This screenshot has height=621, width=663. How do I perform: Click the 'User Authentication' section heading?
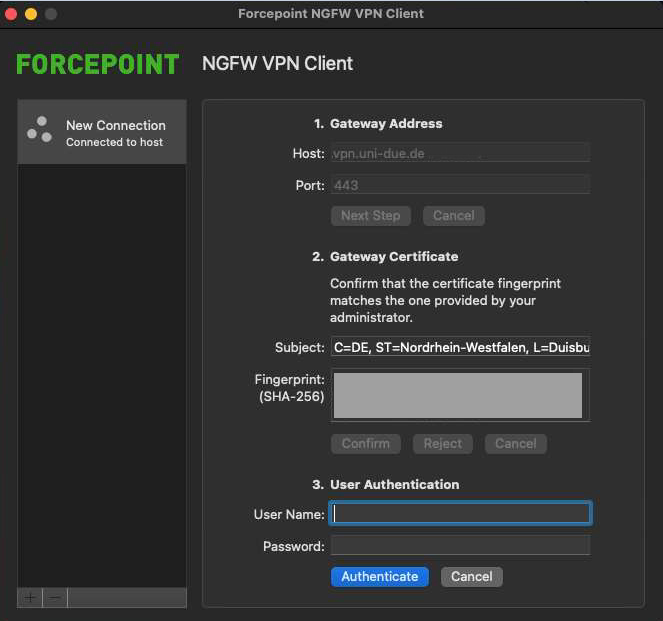point(395,484)
